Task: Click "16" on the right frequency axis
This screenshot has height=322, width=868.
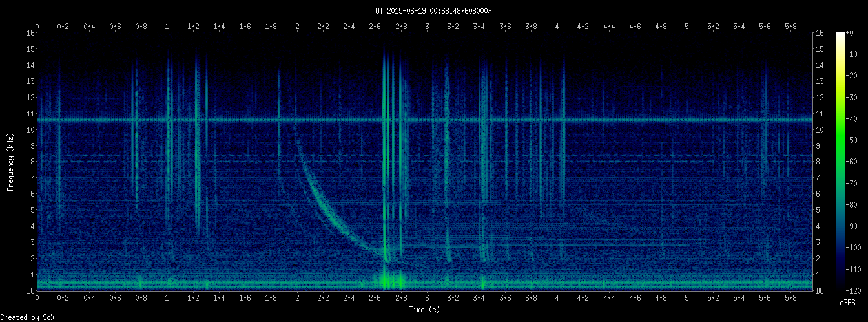Action: 820,32
